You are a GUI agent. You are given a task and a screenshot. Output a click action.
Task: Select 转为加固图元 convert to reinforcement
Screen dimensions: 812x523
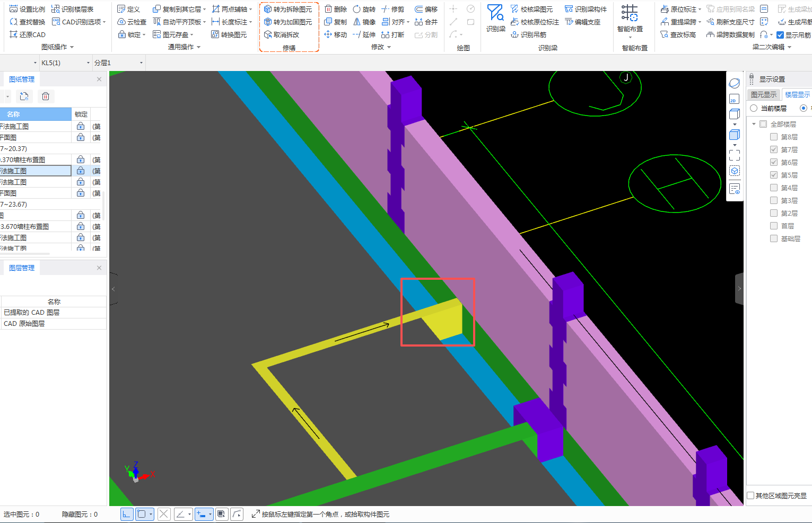pos(288,22)
